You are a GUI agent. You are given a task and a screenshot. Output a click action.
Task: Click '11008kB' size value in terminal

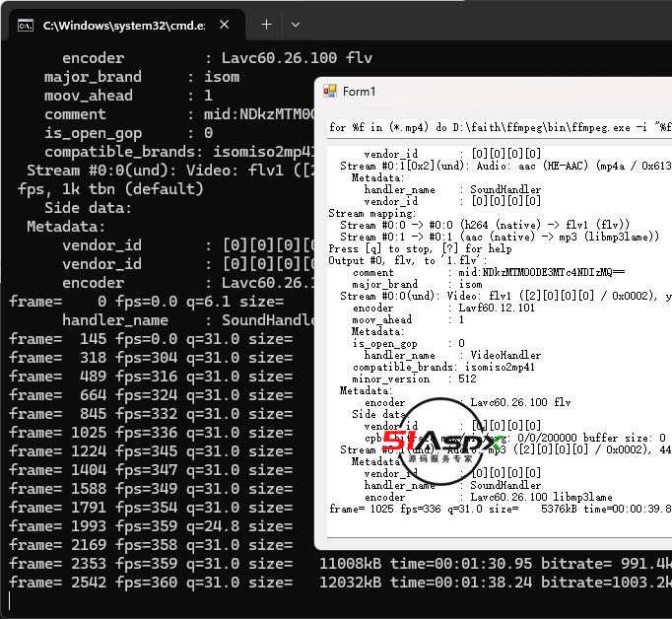(x=350, y=563)
